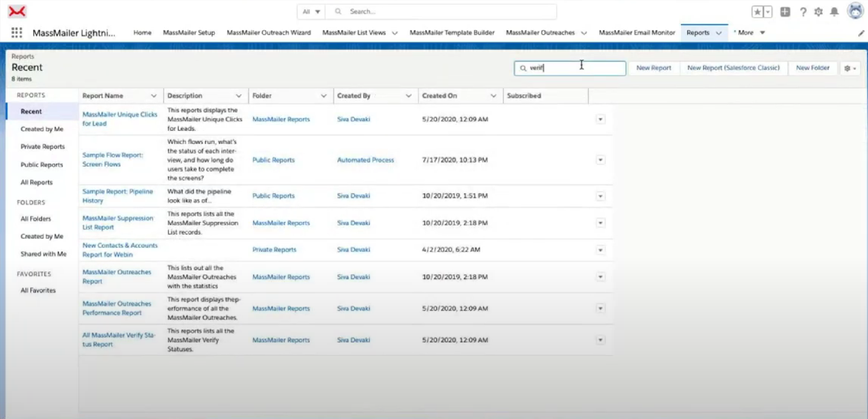The image size is (868, 419).
Task: Open the Private Reports folder link
Action: 274,250
